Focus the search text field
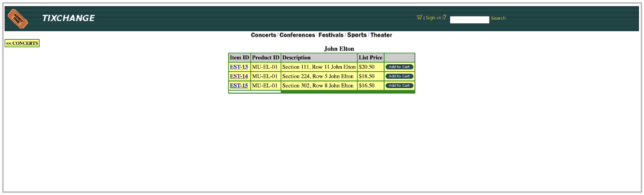The image size is (644, 195). tap(470, 20)
